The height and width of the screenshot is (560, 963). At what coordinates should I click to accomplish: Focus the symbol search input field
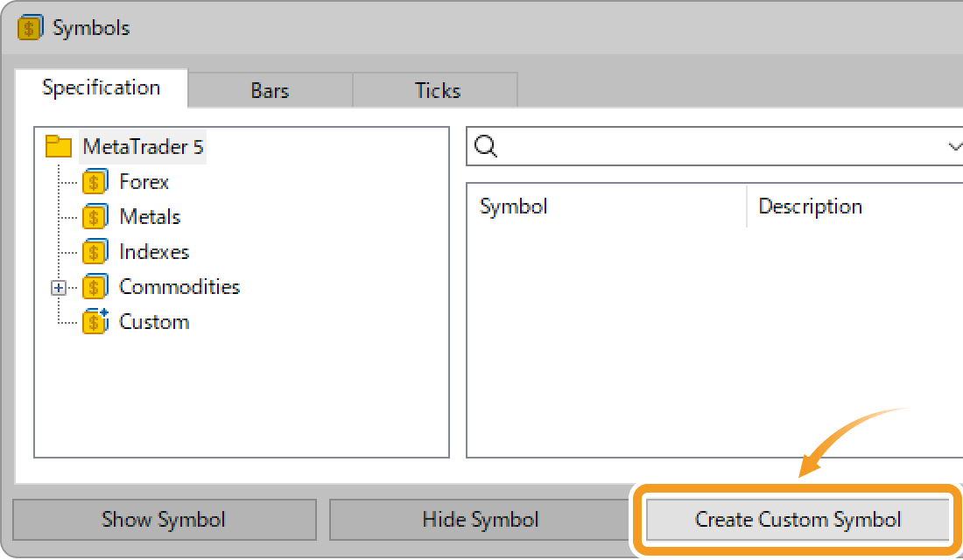(x=715, y=146)
